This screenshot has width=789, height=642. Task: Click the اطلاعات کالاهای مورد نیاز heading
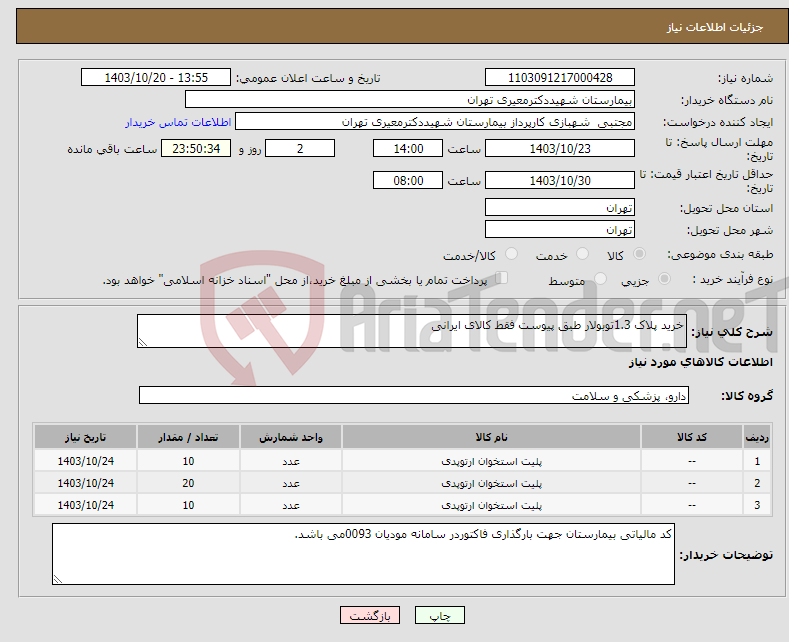click(x=700, y=362)
